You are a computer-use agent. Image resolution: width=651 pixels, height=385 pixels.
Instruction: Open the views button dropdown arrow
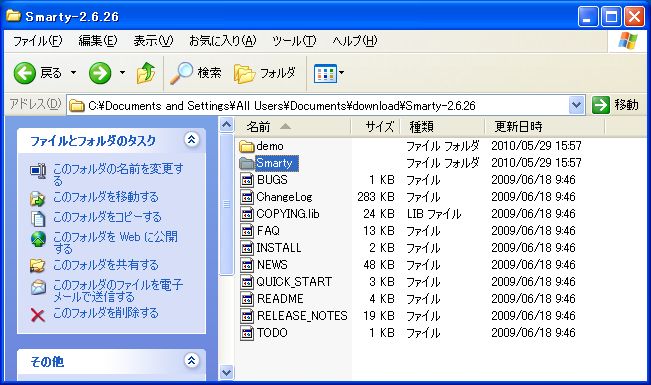click(341, 73)
